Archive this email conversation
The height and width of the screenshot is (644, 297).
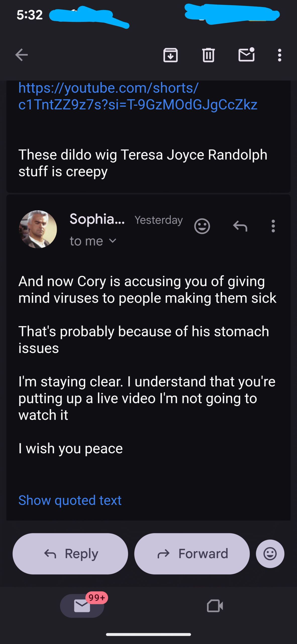point(170,55)
